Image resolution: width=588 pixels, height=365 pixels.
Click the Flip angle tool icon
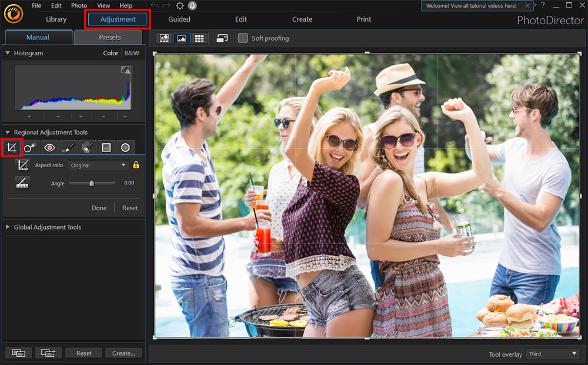(22, 183)
